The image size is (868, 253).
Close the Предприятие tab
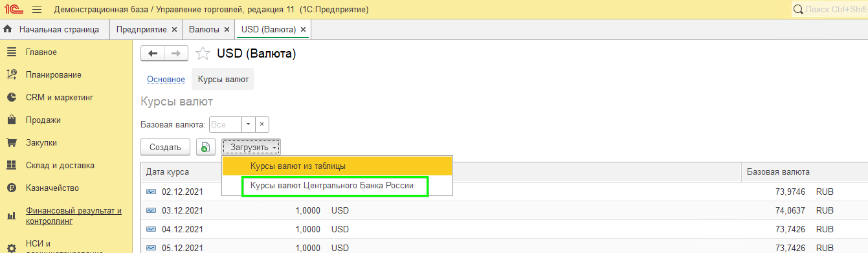(174, 30)
